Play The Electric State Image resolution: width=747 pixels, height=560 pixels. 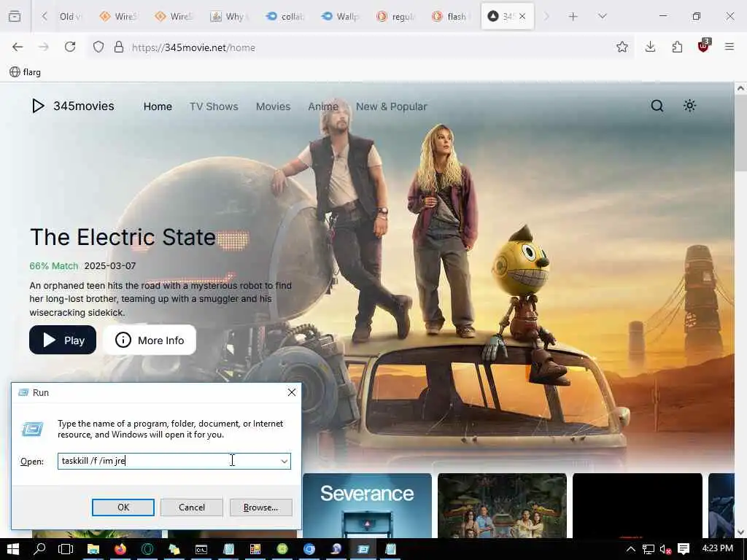63,340
